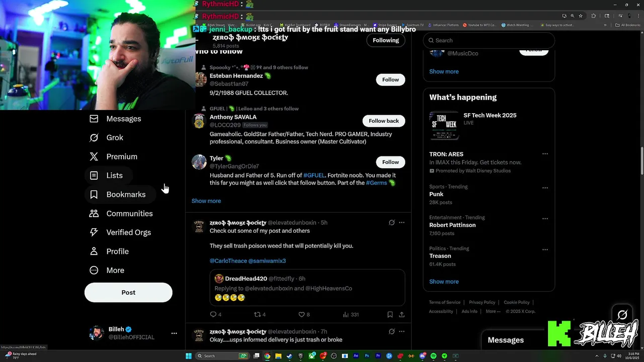Click the Following button for Zero Smoke Society
Viewport: 644px width, 362px height.
tap(386, 40)
